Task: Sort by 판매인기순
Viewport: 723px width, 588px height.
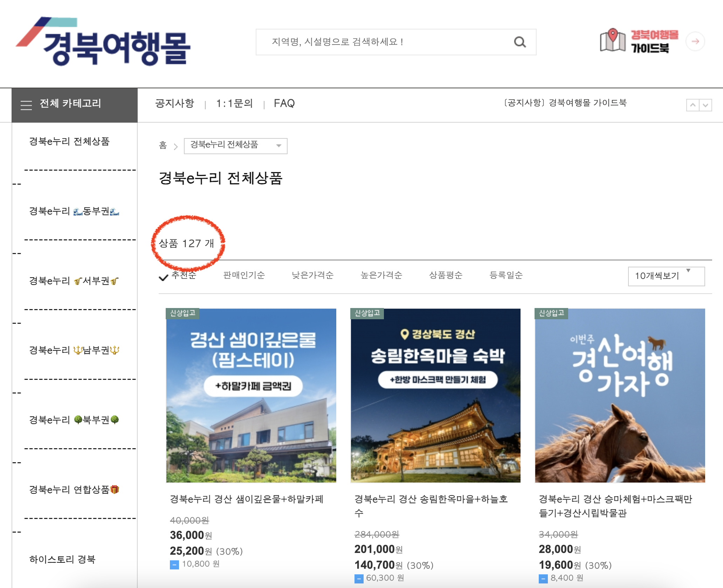Action: point(244,275)
